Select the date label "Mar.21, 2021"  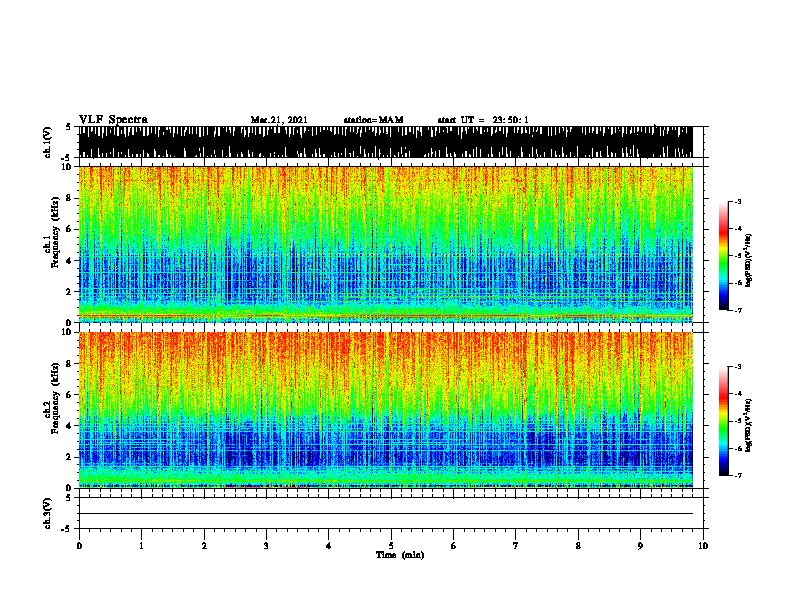[x=279, y=120]
